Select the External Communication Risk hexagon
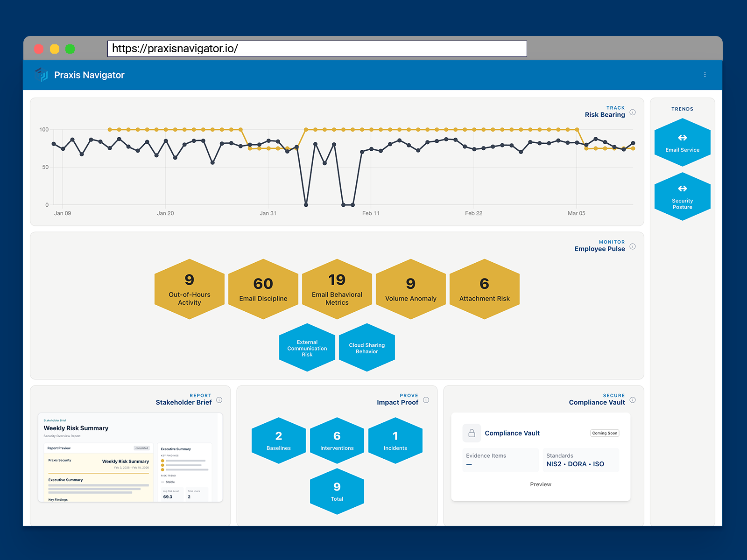The width and height of the screenshot is (747, 560). [307, 348]
